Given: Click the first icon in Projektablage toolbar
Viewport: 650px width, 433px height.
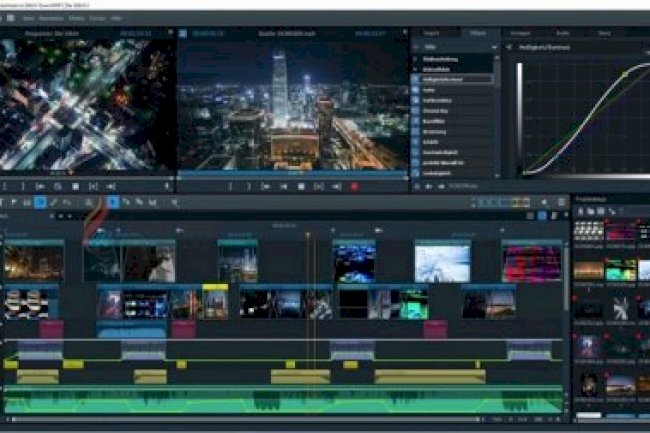Looking at the screenshot, I should tap(580, 211).
